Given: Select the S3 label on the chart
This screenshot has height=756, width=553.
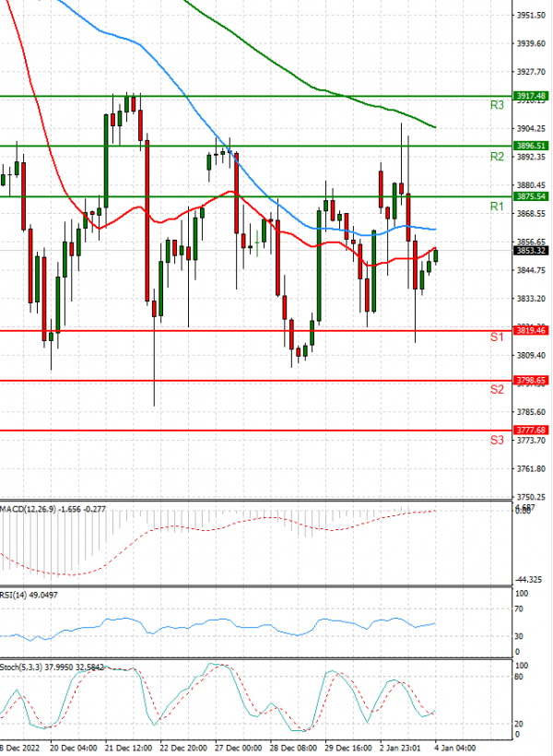Looking at the screenshot, I should pos(497,440).
